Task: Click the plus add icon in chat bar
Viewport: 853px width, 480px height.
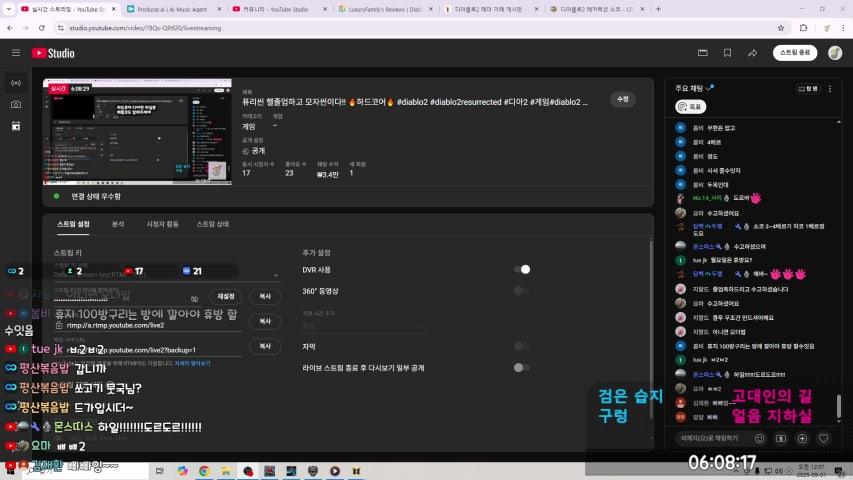Action: point(802,438)
